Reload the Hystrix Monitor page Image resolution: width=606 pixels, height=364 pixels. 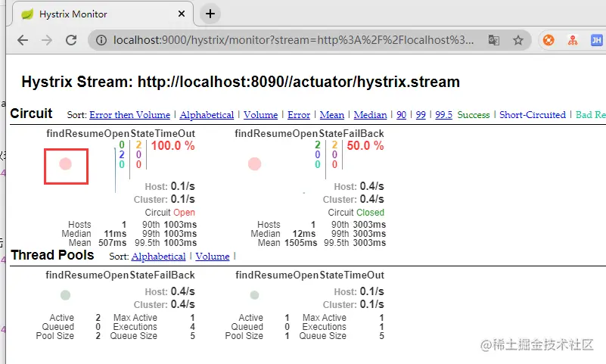point(71,40)
